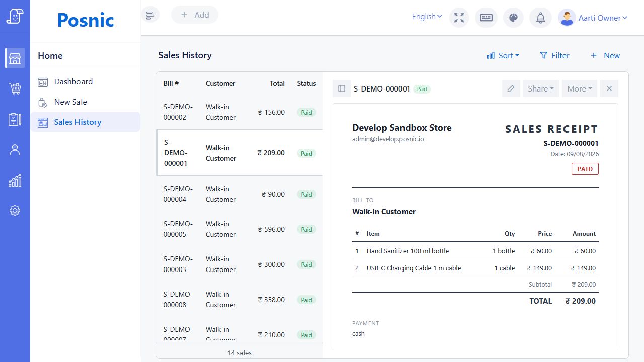Click the 14 sales footer count
Viewport: 644px width, 362px height.
click(239, 353)
